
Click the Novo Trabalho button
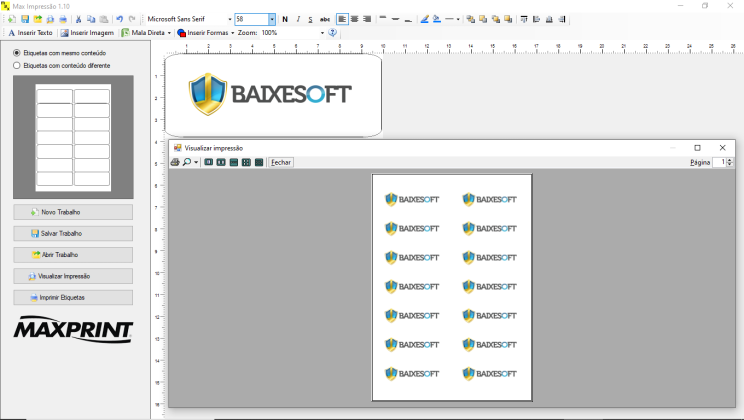click(73, 212)
